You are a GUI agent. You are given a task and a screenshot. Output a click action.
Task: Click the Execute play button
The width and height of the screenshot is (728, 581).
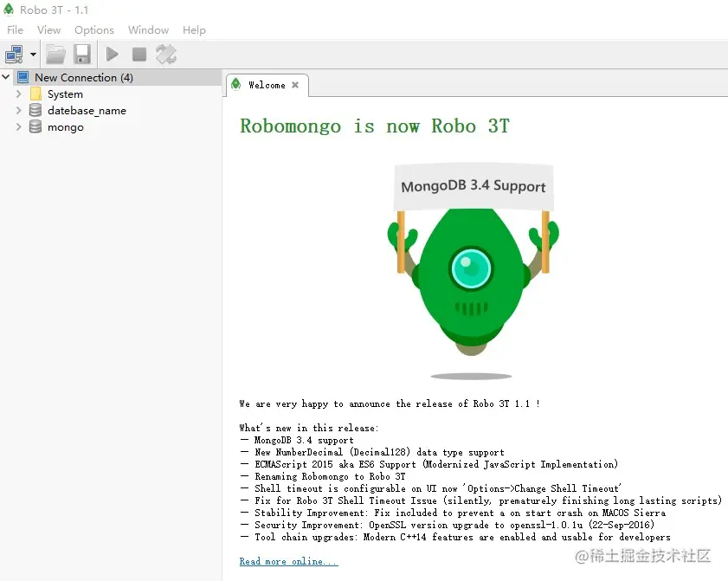[112, 55]
